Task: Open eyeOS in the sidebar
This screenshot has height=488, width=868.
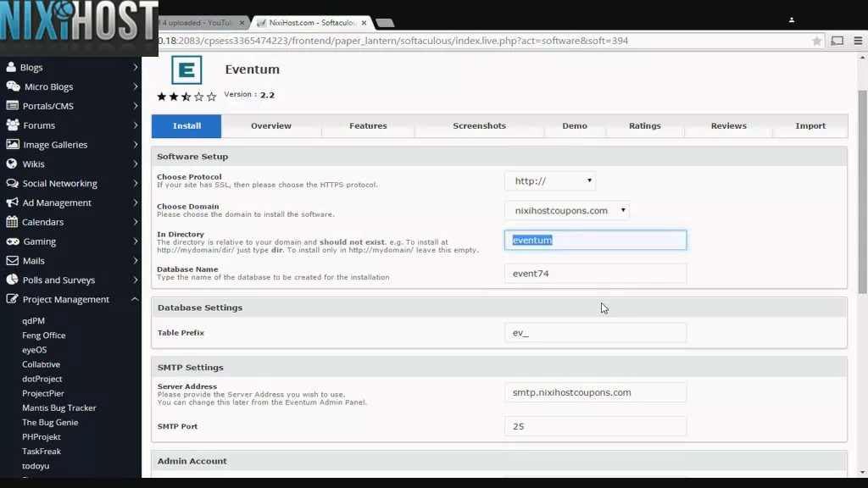Action: [x=34, y=350]
